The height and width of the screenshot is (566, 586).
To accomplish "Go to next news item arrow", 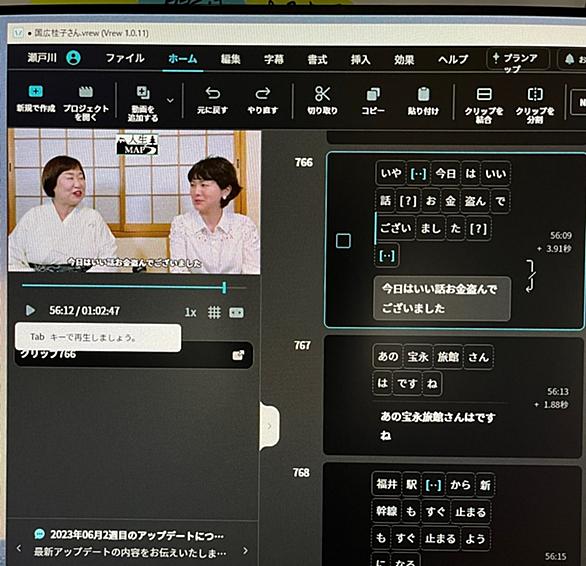I will [x=245, y=550].
